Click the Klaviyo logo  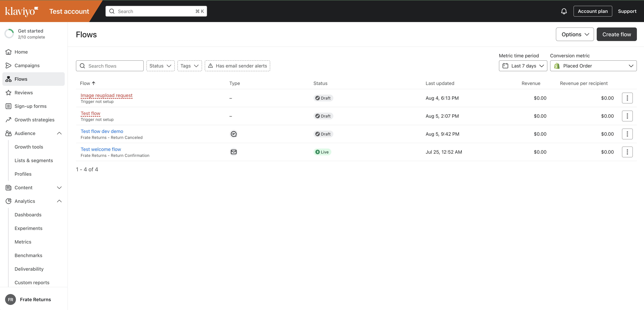pyautogui.click(x=22, y=11)
